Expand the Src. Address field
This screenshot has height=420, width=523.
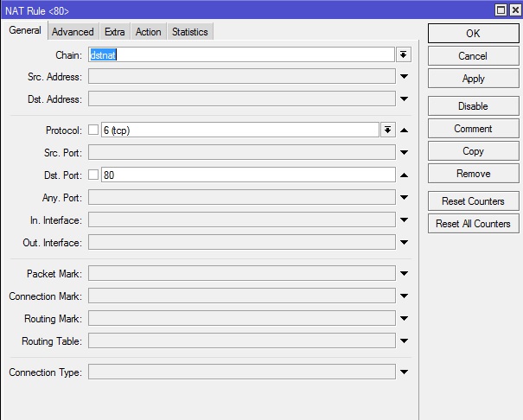(x=404, y=77)
